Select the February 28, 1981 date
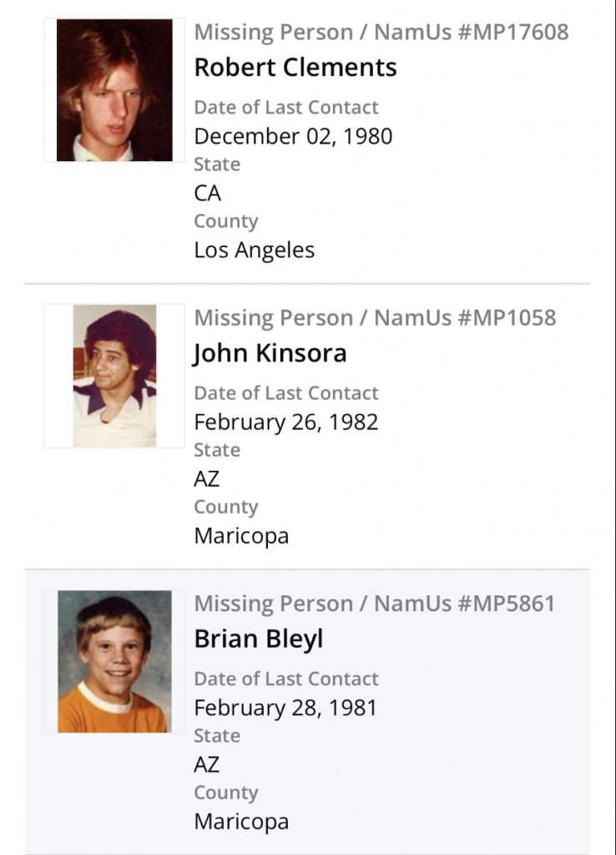The height and width of the screenshot is (855, 616). point(285,708)
